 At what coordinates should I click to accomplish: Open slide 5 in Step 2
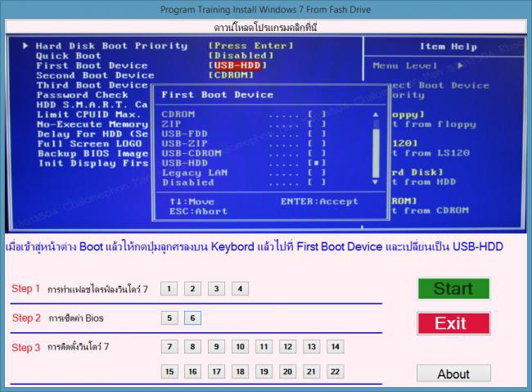coord(169,318)
